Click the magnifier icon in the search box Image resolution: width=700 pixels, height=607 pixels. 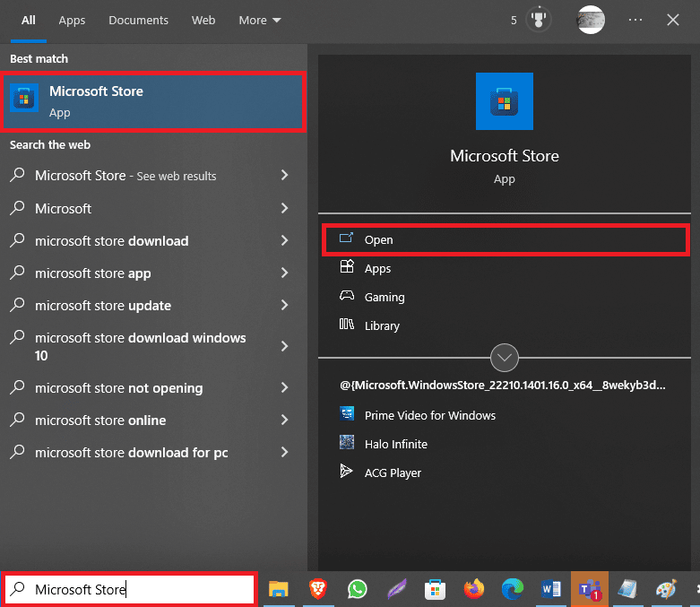(17, 589)
